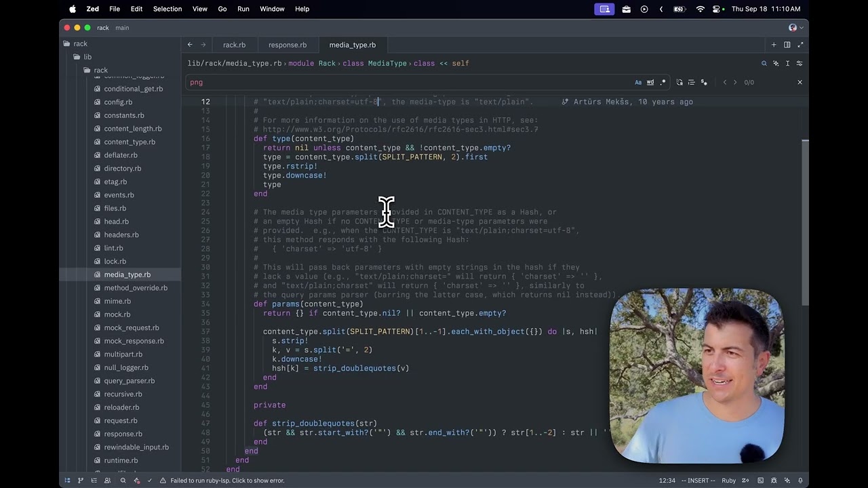
Task: Toggle regex search option
Action: tap(663, 82)
